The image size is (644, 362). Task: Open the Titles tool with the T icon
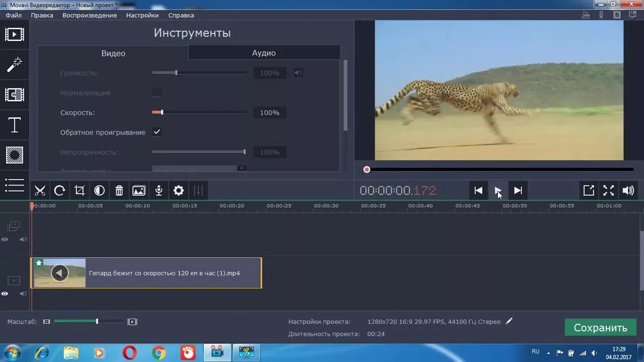(x=15, y=125)
